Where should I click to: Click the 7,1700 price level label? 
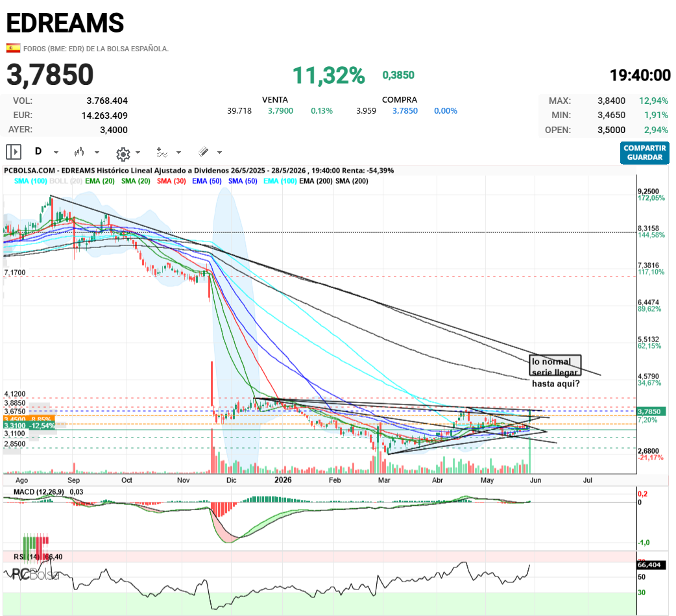coord(15,273)
